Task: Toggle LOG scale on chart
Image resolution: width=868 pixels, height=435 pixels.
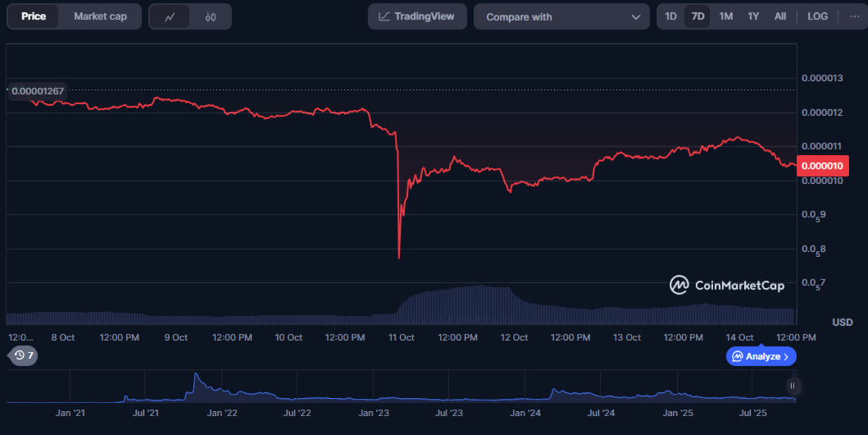Action: click(x=817, y=16)
